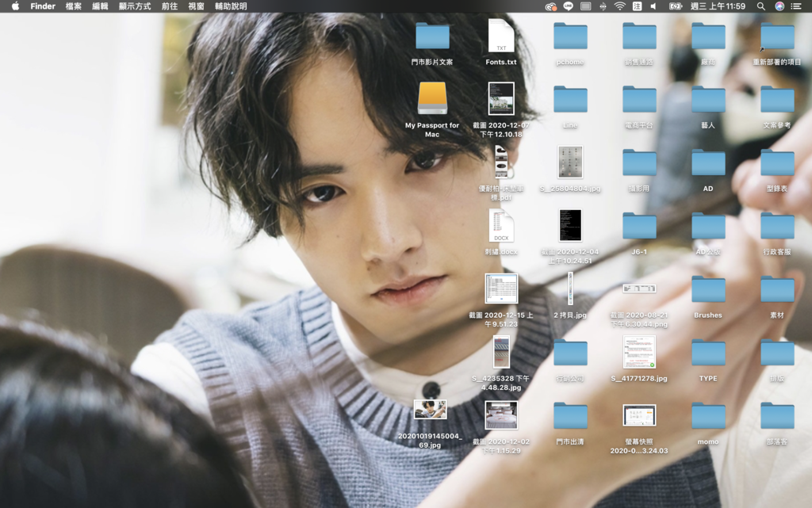Select the 重新部署的項目 folder alias
The width and height of the screenshot is (812, 508).
click(777, 36)
